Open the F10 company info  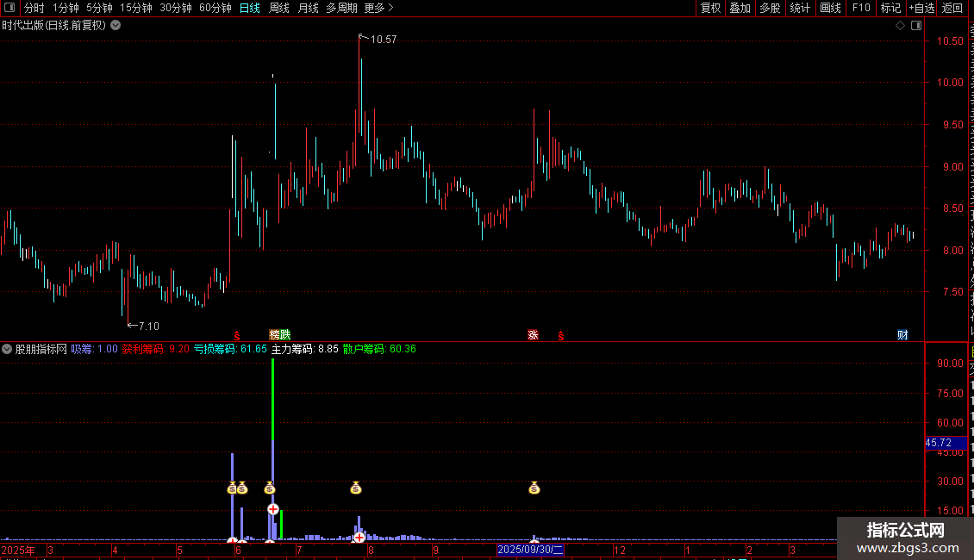tap(861, 8)
